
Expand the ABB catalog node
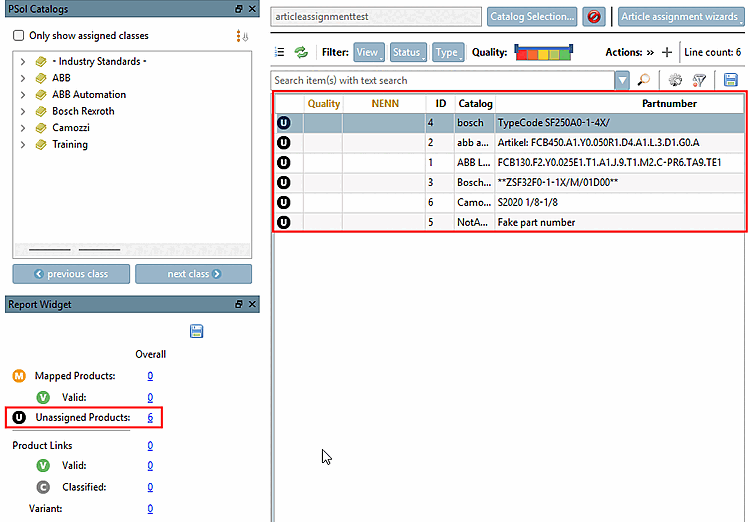tap(22, 78)
